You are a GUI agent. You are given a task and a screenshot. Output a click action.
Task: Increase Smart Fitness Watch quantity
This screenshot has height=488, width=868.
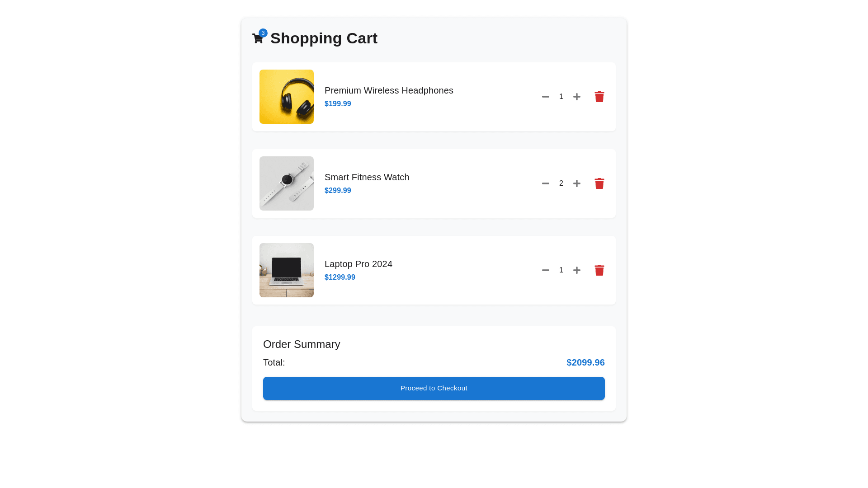pyautogui.click(x=577, y=183)
